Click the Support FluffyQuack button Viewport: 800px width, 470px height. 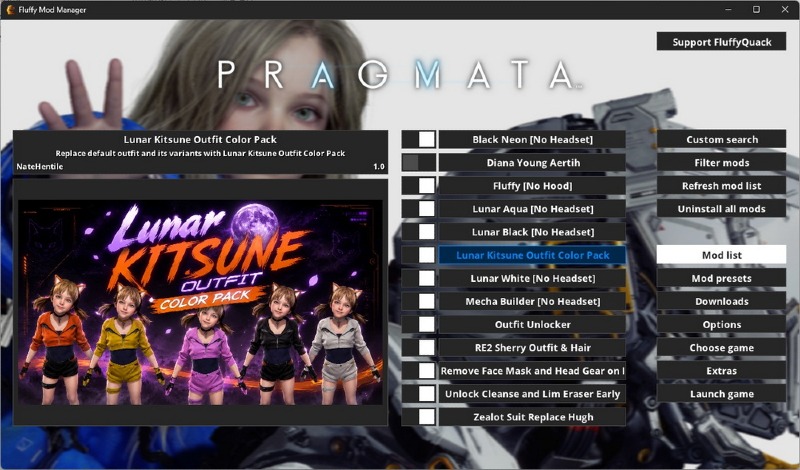721,42
